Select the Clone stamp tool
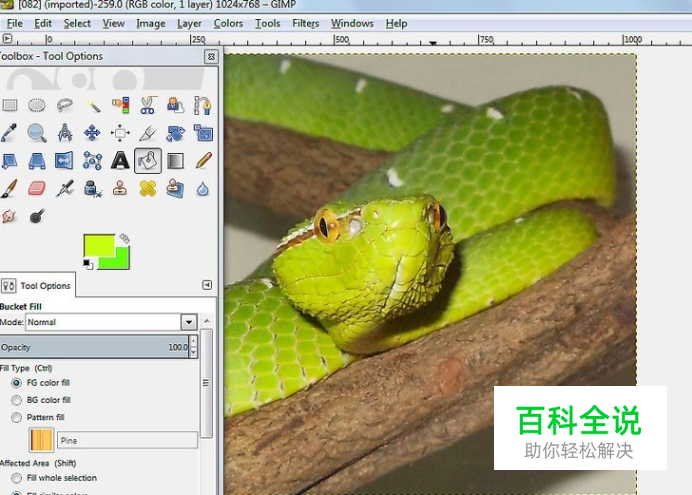Screen dimensions: 692x495 pos(120,189)
